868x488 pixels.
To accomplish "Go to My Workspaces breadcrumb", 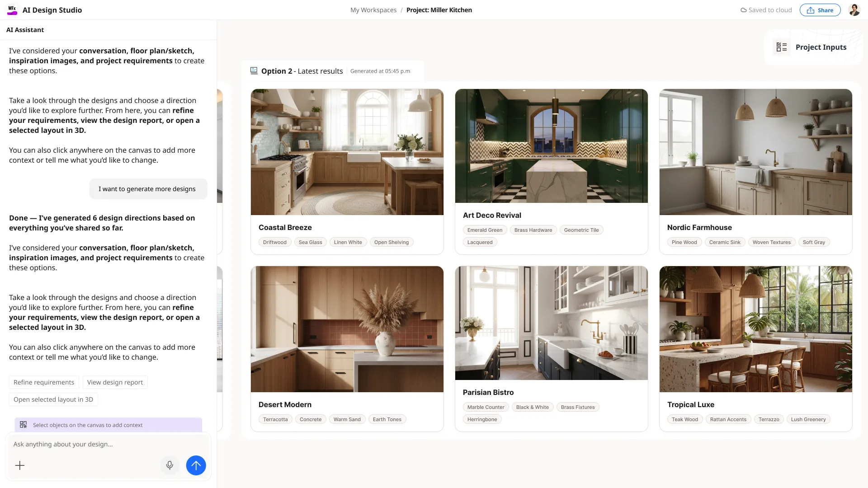I will pos(373,10).
